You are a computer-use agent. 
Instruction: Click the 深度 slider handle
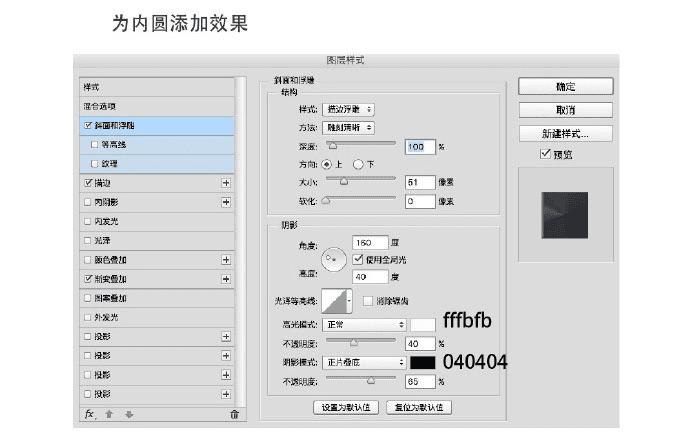pyautogui.click(x=333, y=146)
